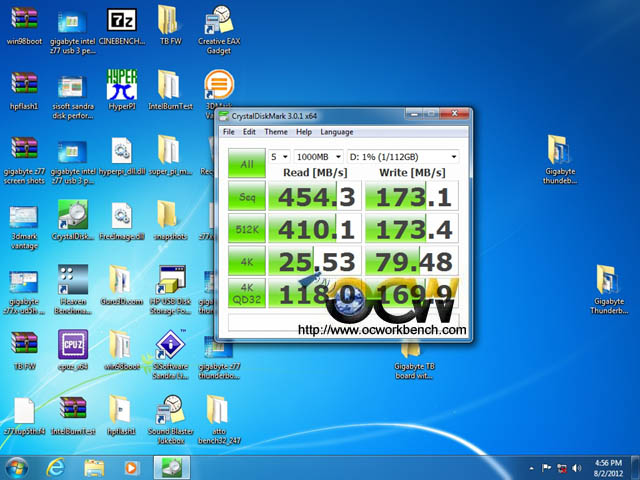Viewport: 640px width, 480px height.
Task: Open the Windows Start menu orb
Action: (16, 468)
